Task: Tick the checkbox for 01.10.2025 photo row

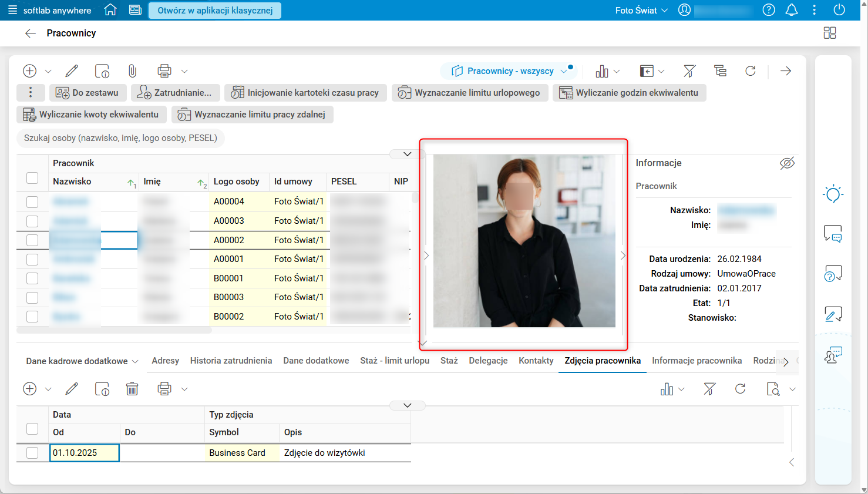Action: [x=32, y=453]
